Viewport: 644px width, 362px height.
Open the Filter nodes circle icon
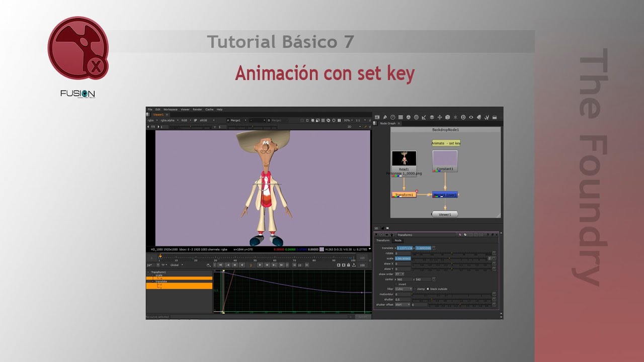coord(416,117)
